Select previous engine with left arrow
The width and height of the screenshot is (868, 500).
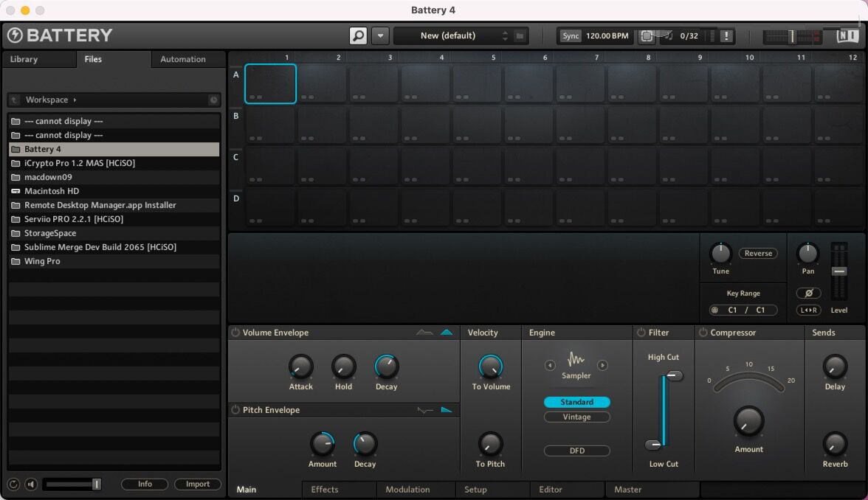point(550,365)
